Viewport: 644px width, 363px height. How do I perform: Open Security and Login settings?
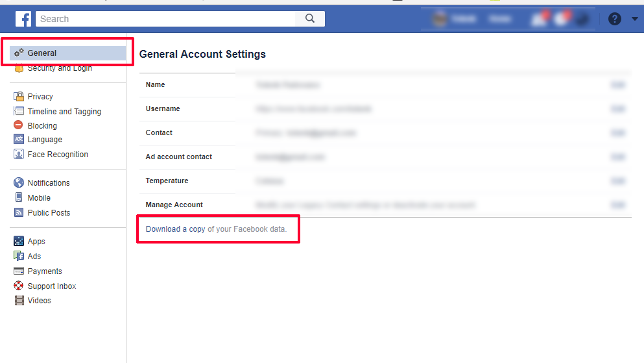60,68
